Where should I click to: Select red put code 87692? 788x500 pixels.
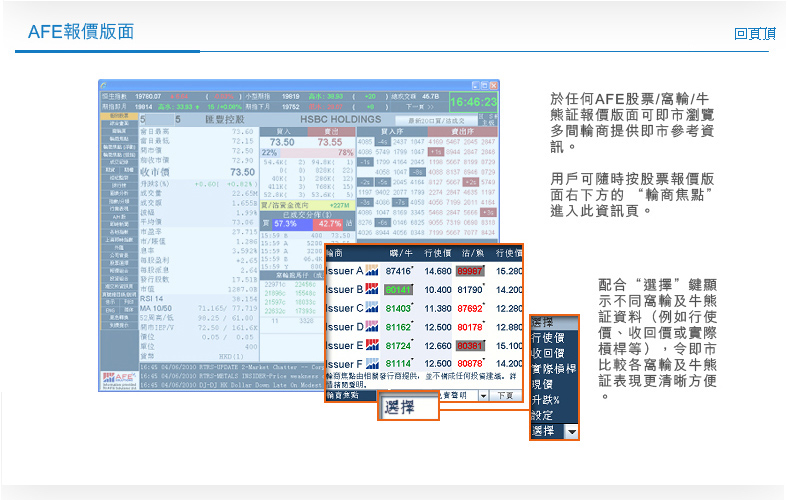(470, 308)
